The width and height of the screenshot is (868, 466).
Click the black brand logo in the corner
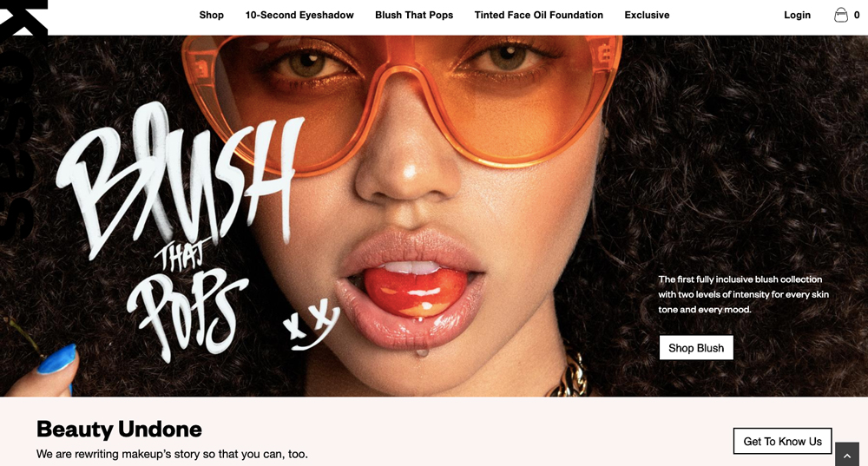pyautogui.click(x=23, y=17)
